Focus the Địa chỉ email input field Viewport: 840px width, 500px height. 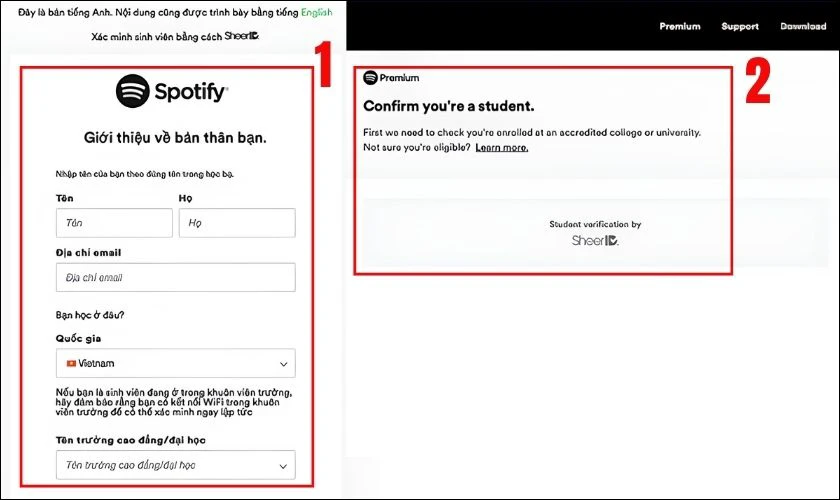click(x=175, y=277)
